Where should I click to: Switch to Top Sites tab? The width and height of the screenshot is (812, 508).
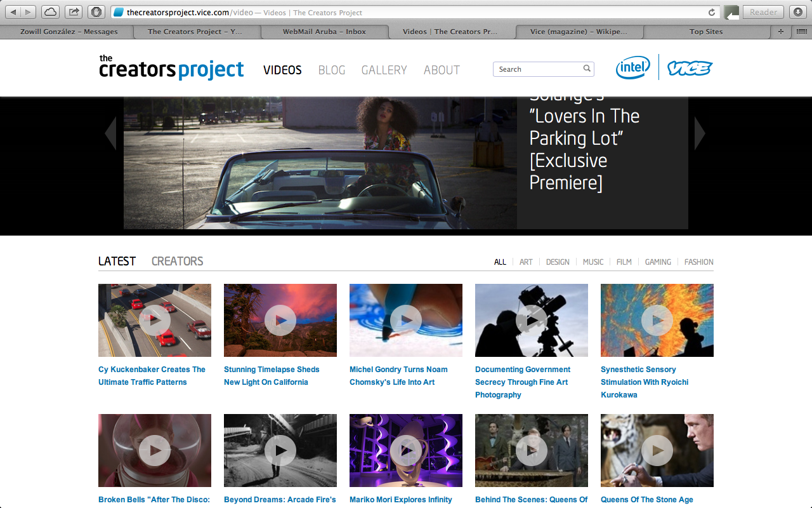[x=706, y=32]
